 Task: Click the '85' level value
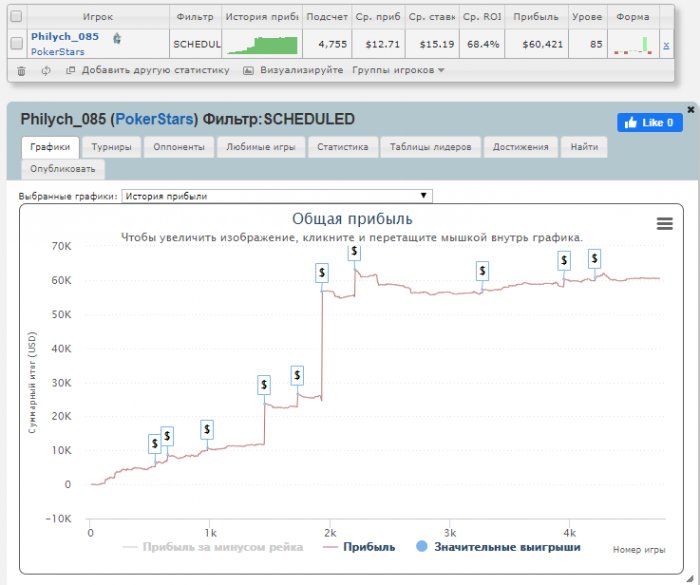click(596, 44)
